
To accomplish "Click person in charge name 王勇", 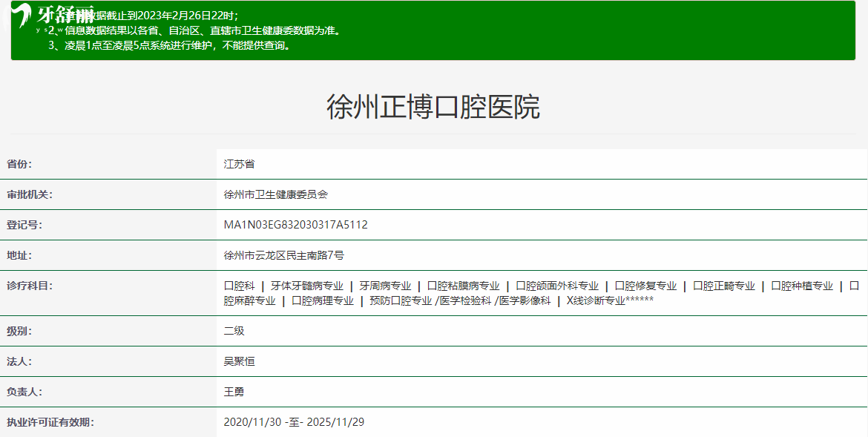I will [x=234, y=392].
